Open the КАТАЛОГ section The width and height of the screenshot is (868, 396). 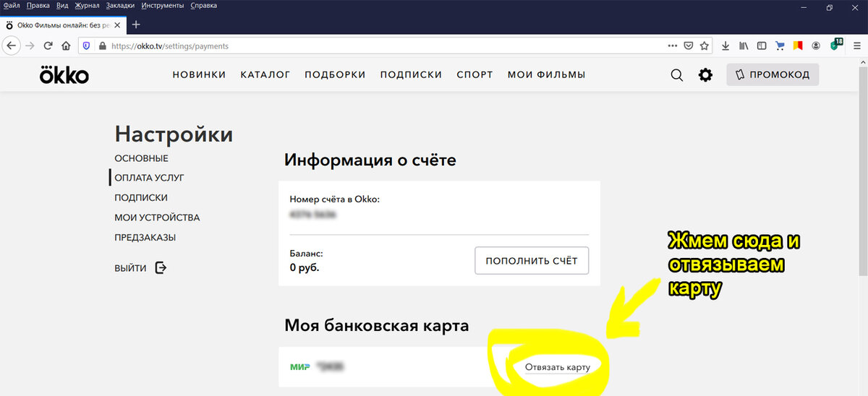(265, 74)
